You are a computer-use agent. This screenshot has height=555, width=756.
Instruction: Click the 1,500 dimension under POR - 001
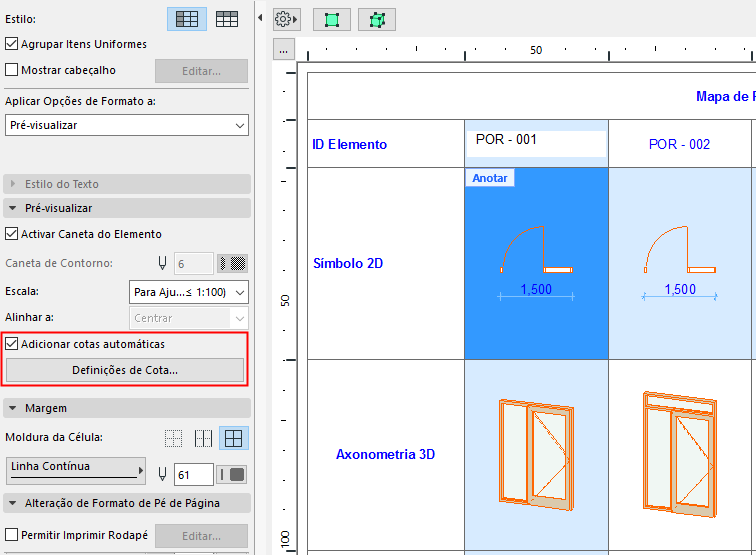click(x=536, y=289)
